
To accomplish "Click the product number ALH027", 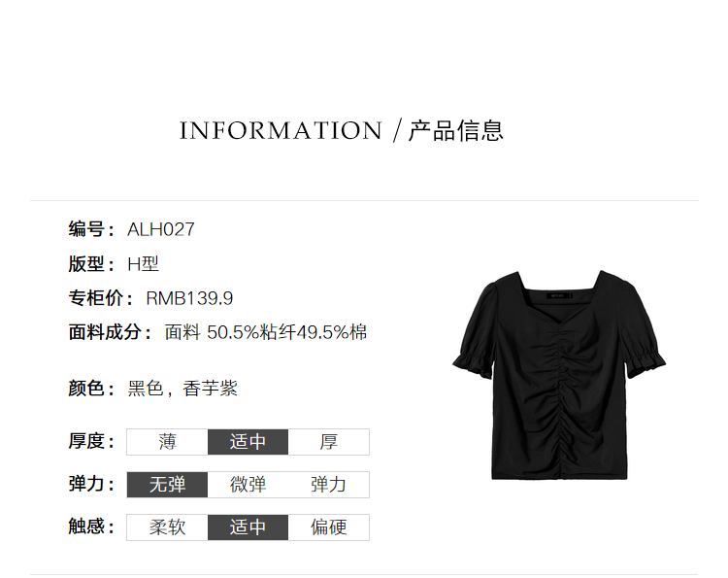I will tap(161, 229).
